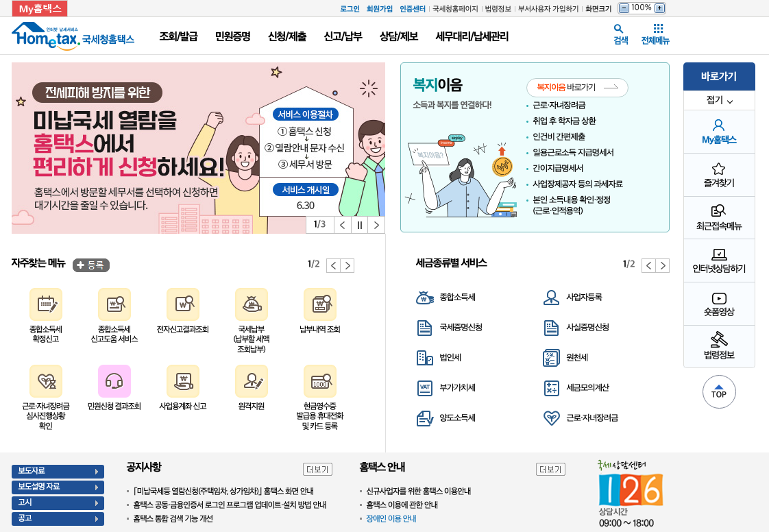
Task: Click 더보기 next to 홈택스 안내
Action: click(x=550, y=470)
